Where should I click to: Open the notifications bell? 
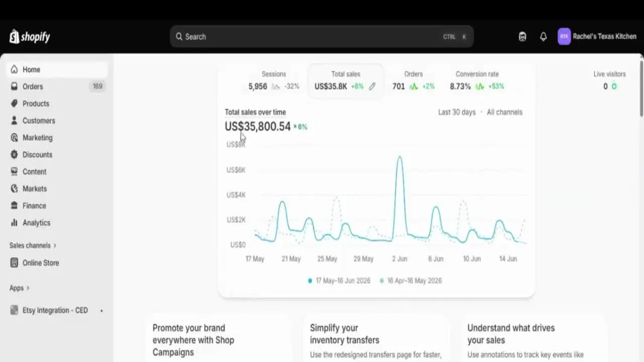(543, 37)
